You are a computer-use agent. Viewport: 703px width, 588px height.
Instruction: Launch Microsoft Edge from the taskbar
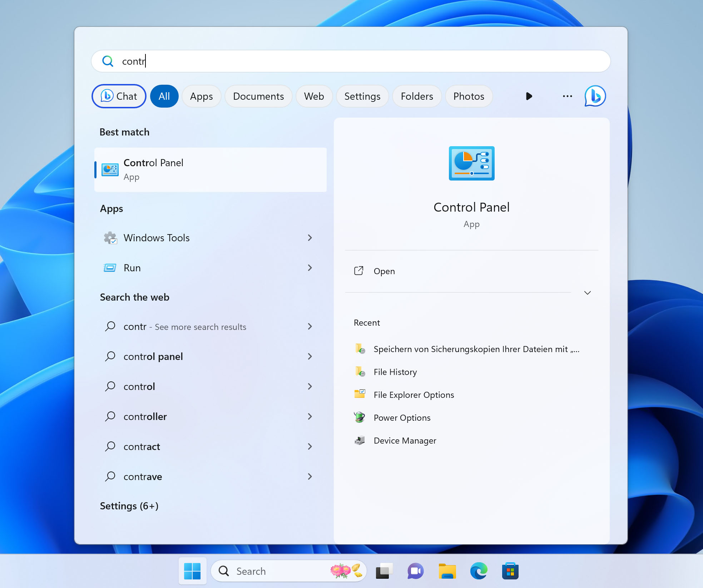pyautogui.click(x=479, y=571)
